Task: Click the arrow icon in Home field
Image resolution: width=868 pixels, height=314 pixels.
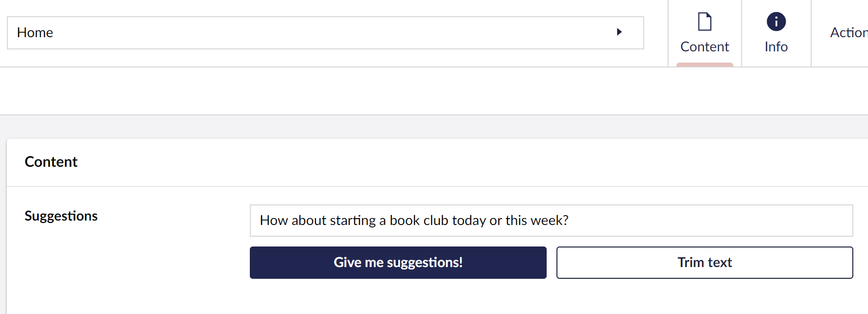Action: tap(619, 32)
